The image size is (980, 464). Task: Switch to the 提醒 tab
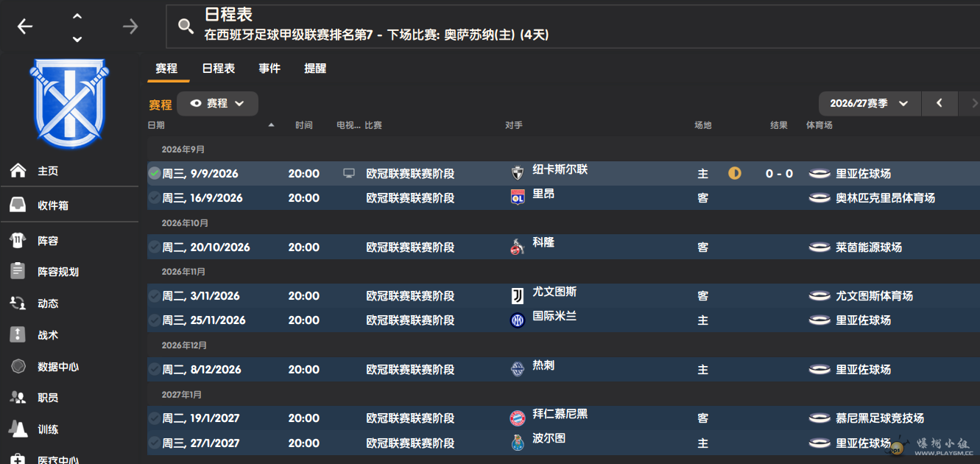pyautogui.click(x=315, y=68)
